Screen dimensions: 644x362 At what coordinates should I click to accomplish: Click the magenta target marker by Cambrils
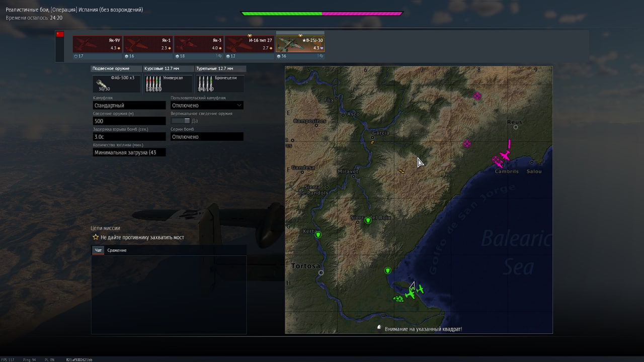click(x=496, y=160)
